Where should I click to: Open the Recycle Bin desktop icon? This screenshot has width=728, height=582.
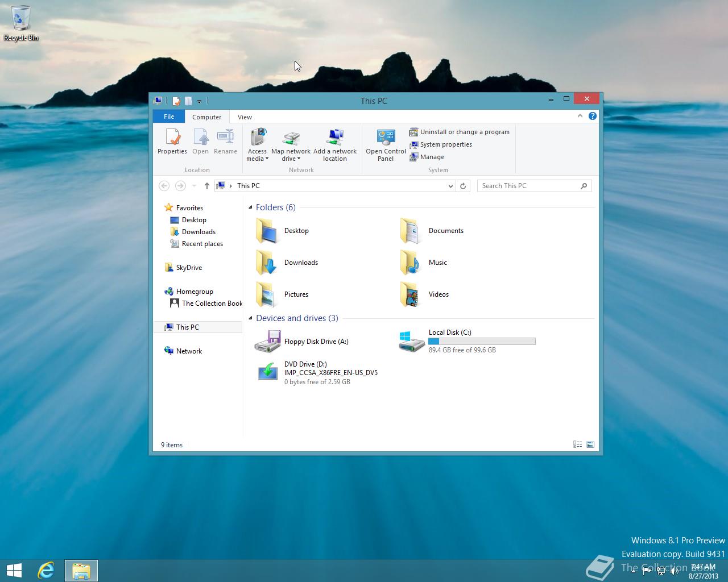coord(21,23)
